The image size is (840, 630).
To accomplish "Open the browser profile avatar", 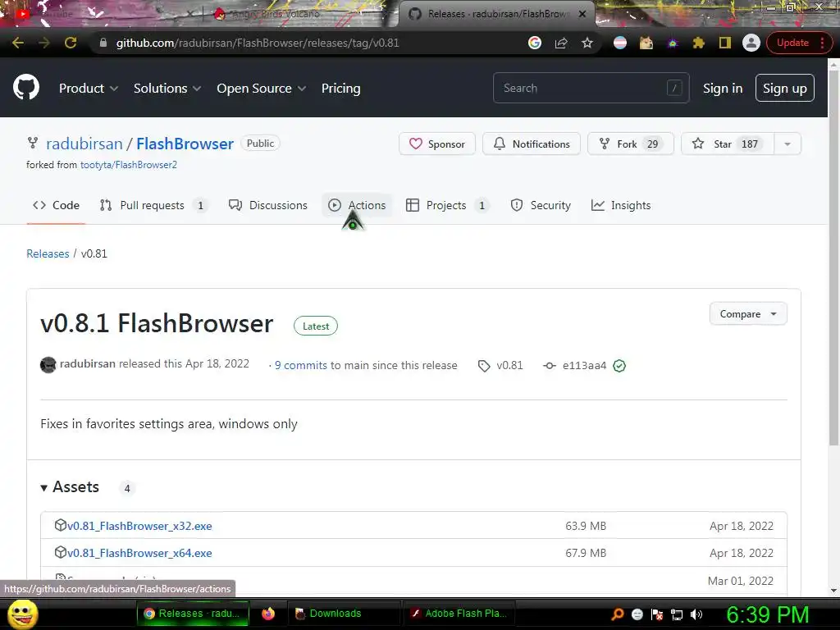I will (751, 43).
